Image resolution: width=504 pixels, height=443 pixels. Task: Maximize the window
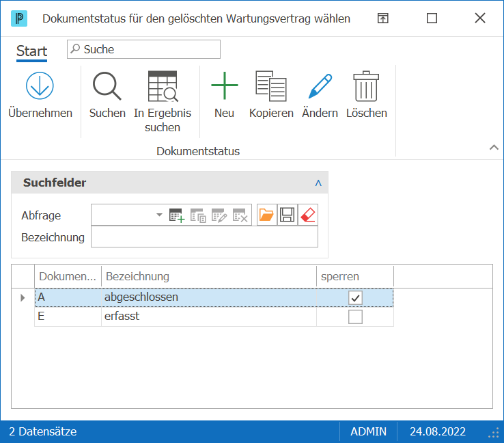pyautogui.click(x=432, y=18)
